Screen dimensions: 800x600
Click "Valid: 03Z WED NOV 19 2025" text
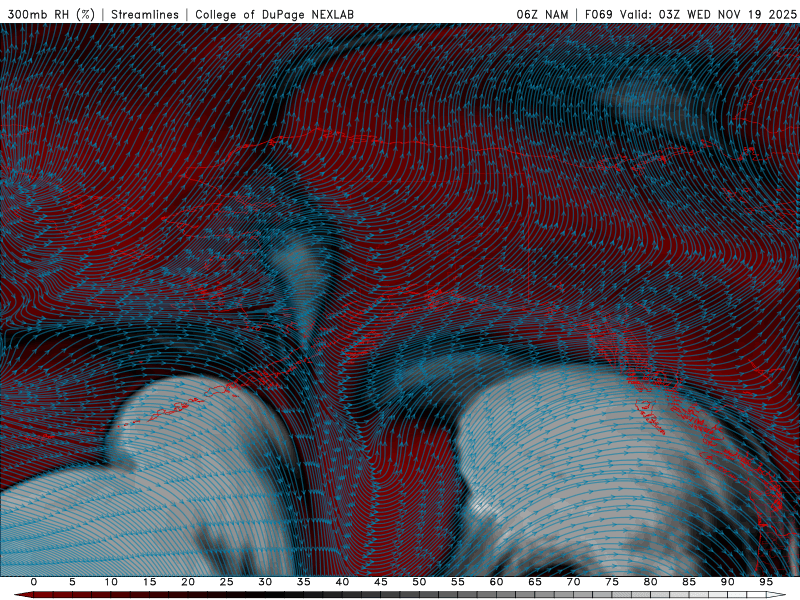click(708, 14)
